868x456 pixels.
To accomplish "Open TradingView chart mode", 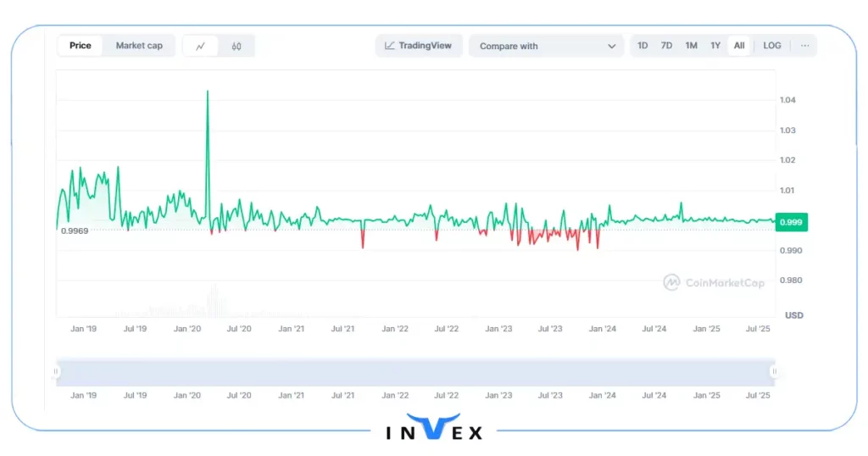I will pos(419,46).
